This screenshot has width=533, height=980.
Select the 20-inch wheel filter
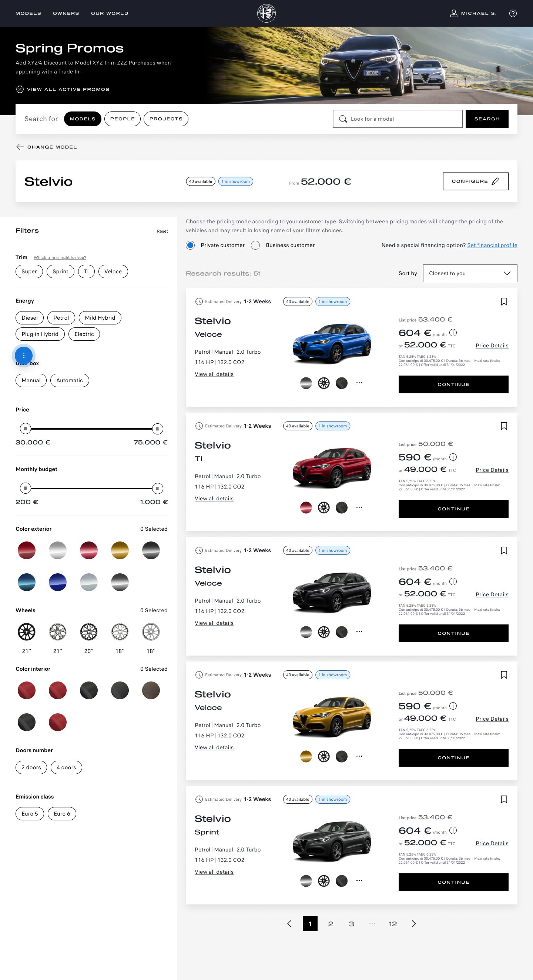(x=88, y=632)
